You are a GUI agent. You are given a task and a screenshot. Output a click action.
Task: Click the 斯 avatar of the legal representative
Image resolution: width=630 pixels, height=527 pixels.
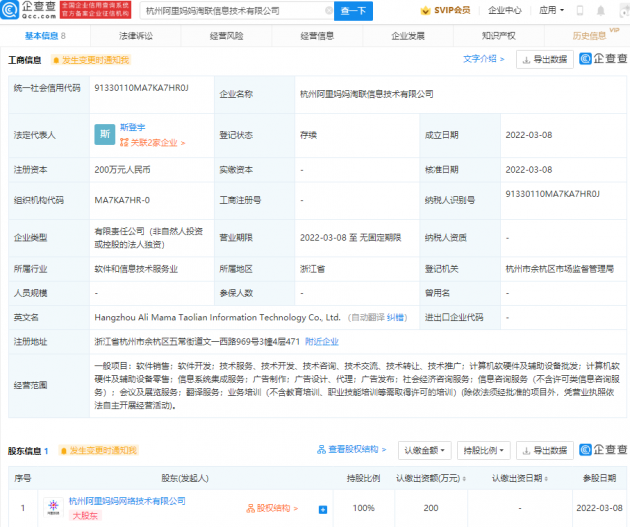coord(104,134)
